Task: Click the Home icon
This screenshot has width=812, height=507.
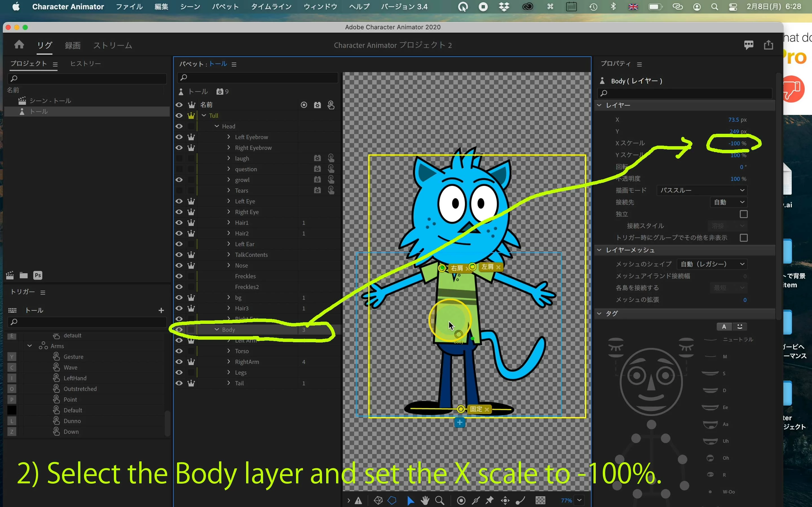Action: click(19, 45)
